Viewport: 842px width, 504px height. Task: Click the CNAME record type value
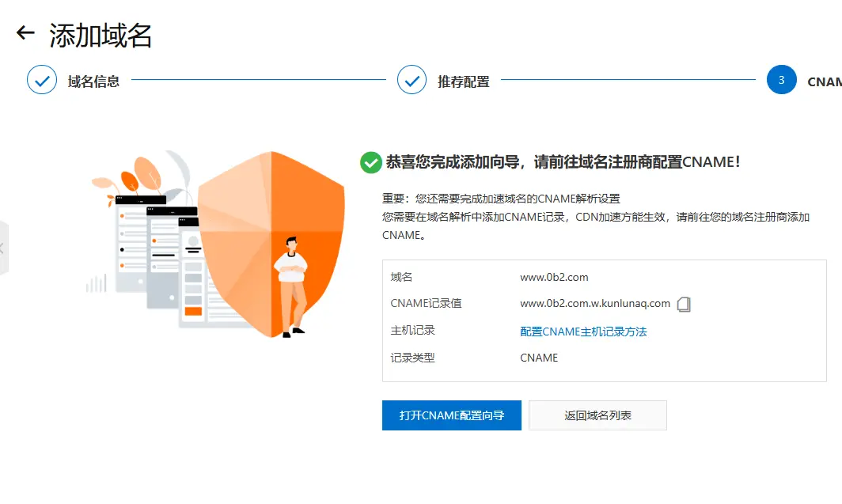click(x=539, y=358)
